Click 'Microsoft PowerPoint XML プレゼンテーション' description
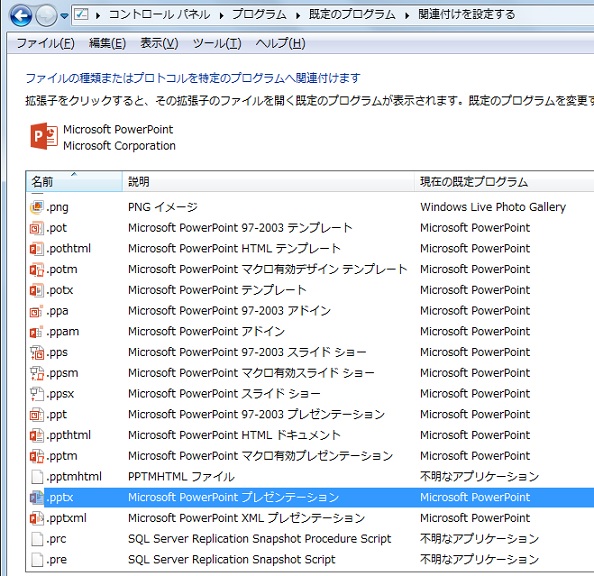Image resolution: width=594 pixels, height=576 pixels. (246, 518)
